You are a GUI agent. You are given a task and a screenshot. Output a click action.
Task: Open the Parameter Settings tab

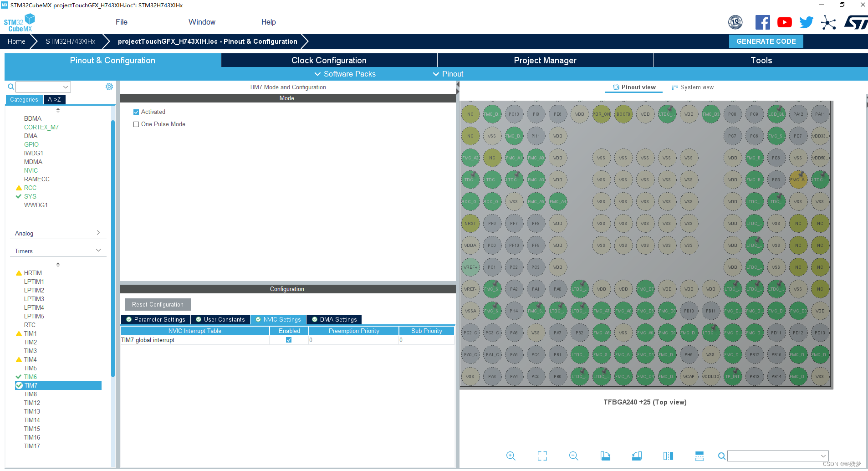click(156, 320)
